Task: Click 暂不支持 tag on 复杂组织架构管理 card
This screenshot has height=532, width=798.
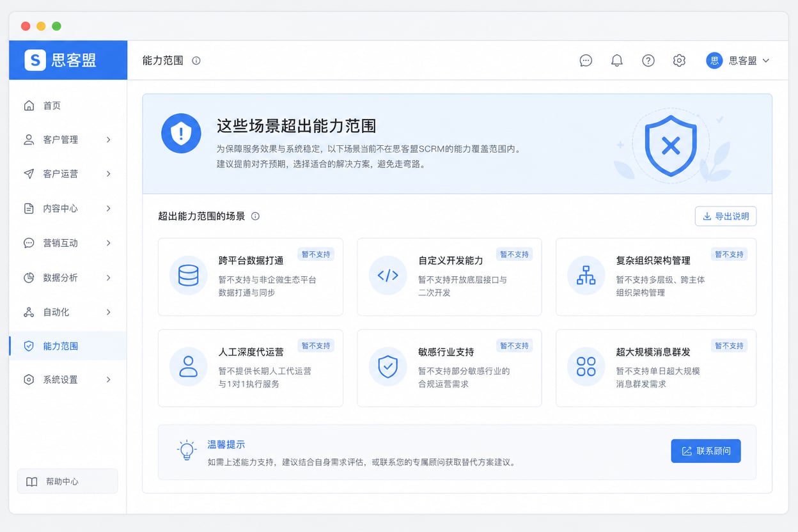Action: click(x=729, y=254)
